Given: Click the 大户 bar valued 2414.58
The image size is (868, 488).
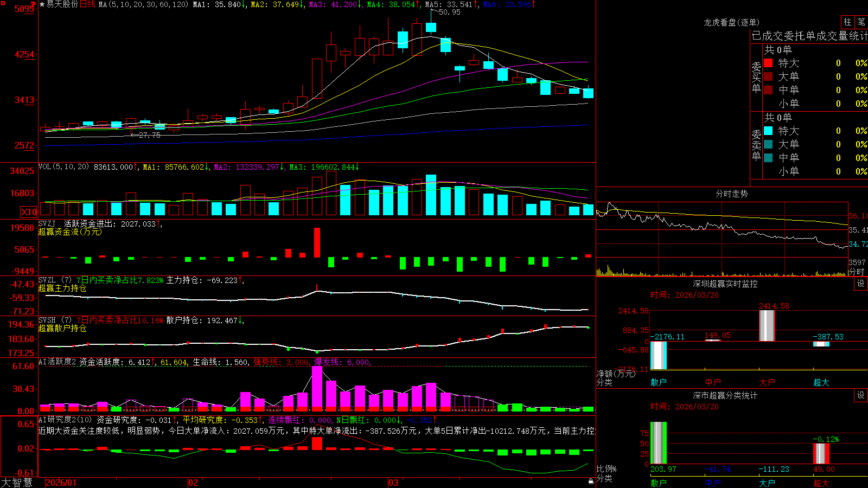Looking at the screenshot, I should point(767,325).
